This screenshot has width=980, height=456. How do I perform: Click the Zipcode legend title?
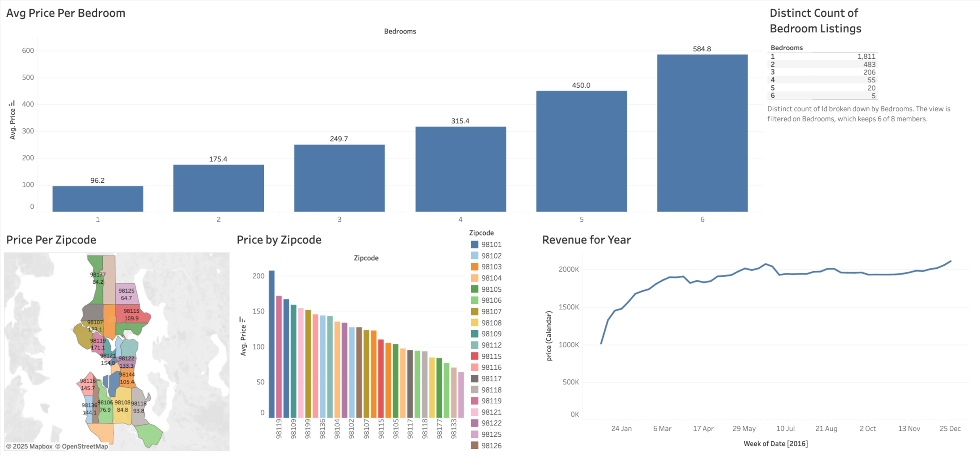(x=481, y=233)
